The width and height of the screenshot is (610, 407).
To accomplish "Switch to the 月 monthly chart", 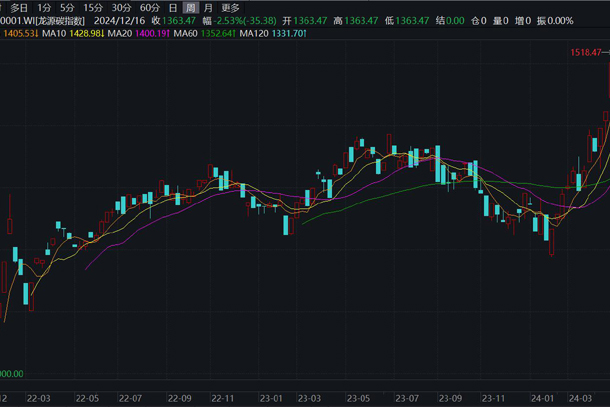I will tap(207, 7).
